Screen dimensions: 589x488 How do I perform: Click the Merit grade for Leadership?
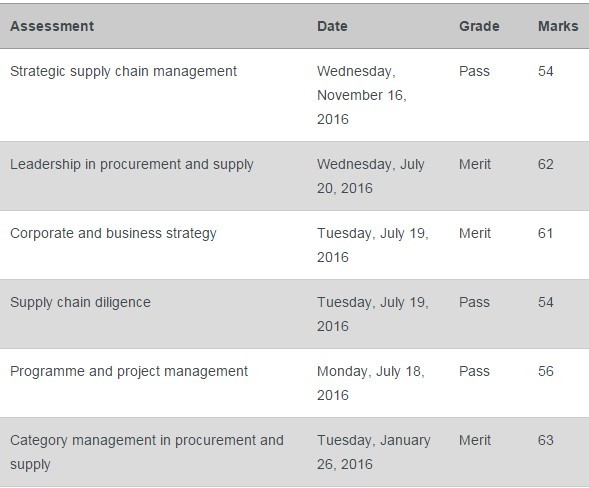coord(474,165)
